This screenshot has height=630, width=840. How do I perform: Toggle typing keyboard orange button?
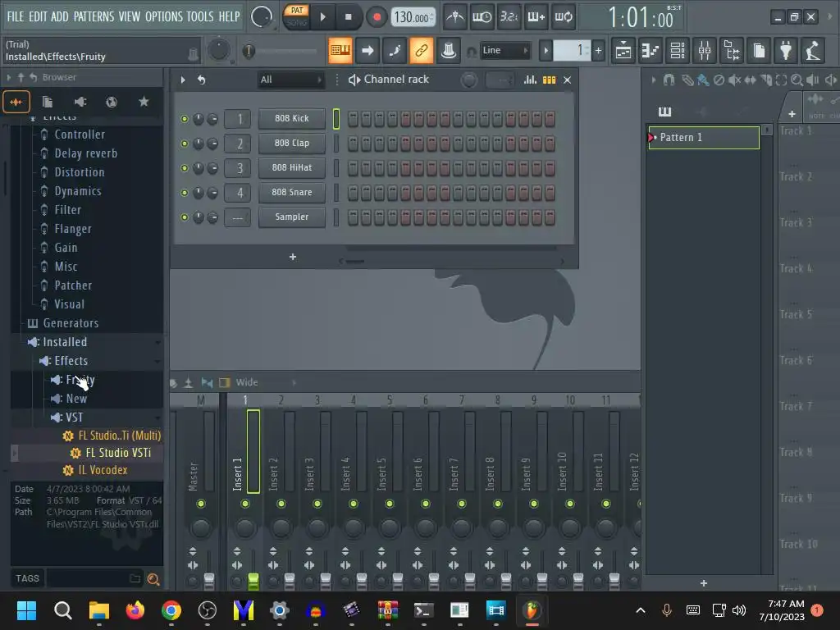[x=340, y=51]
